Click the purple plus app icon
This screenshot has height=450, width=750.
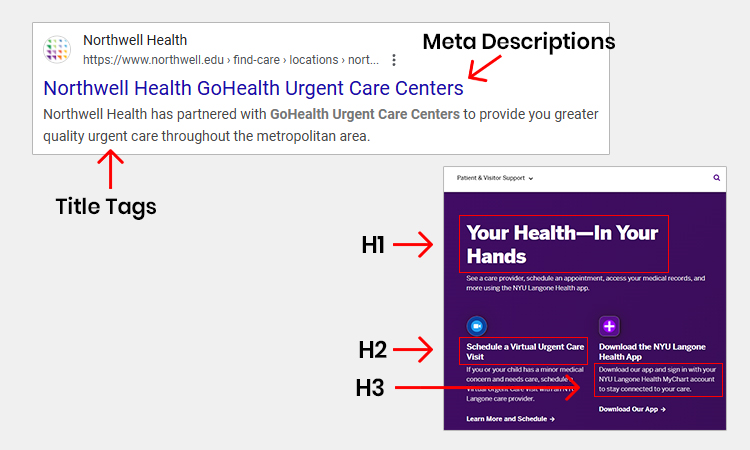pyautogui.click(x=609, y=326)
